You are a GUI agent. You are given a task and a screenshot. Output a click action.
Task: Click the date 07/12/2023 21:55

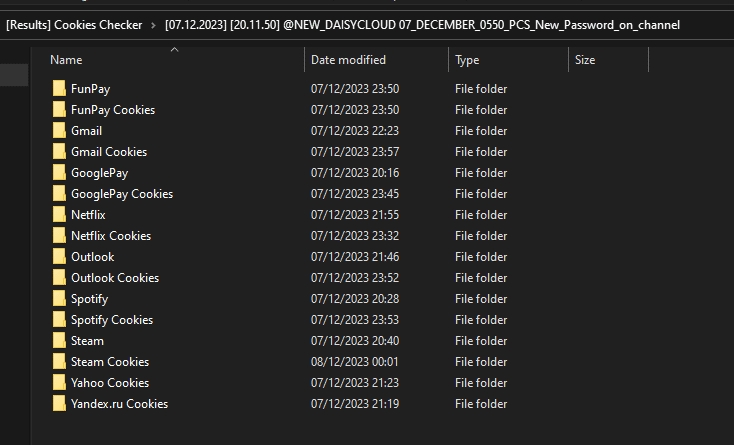355,215
